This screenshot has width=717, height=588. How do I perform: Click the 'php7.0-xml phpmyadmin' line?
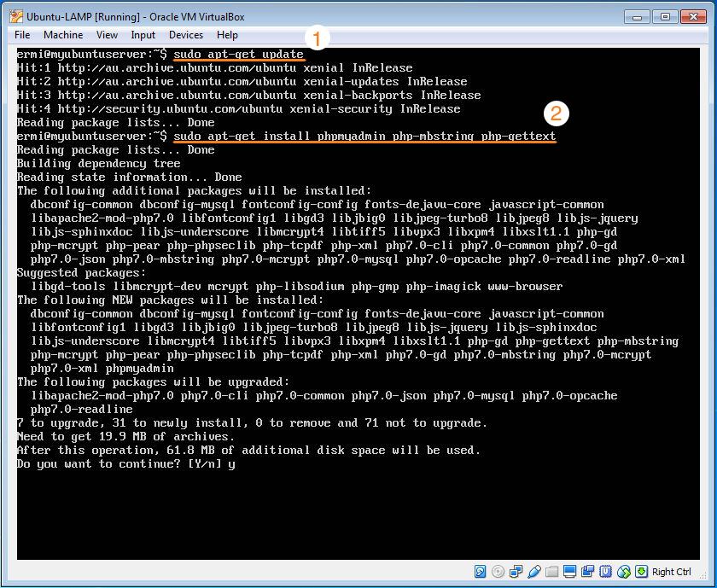coord(102,368)
